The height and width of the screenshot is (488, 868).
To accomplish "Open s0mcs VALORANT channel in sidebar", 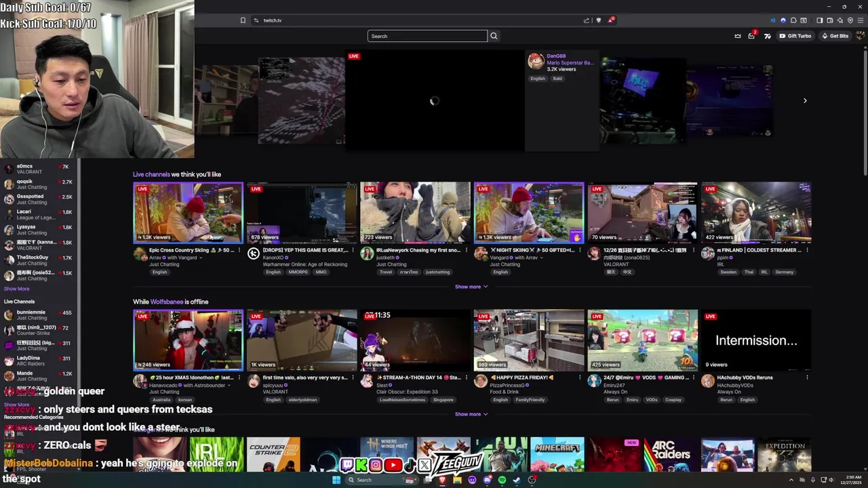I will point(39,169).
